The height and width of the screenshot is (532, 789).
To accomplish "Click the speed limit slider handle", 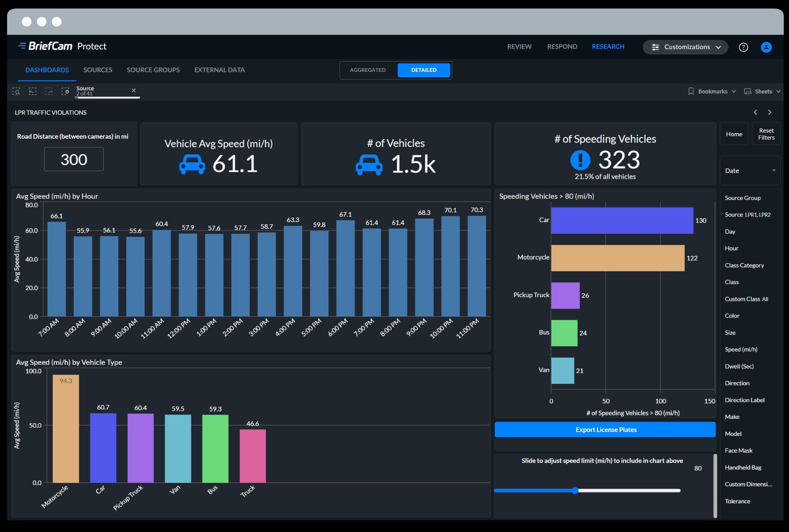I will click(x=575, y=491).
